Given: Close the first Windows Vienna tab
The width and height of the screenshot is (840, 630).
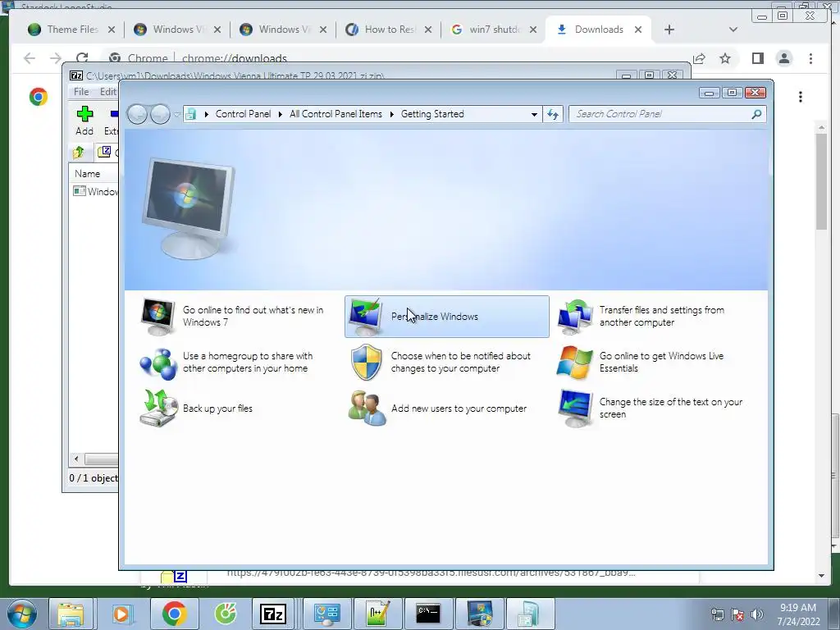Looking at the screenshot, I should 217,30.
